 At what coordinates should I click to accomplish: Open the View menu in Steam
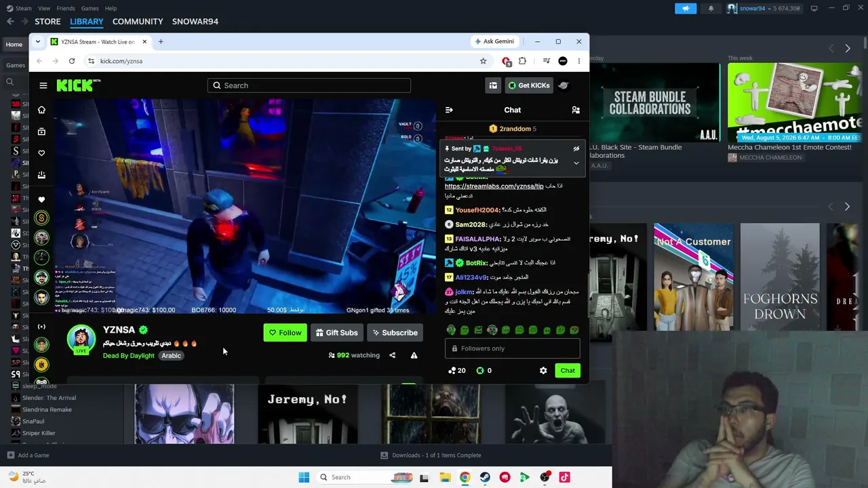[44, 8]
